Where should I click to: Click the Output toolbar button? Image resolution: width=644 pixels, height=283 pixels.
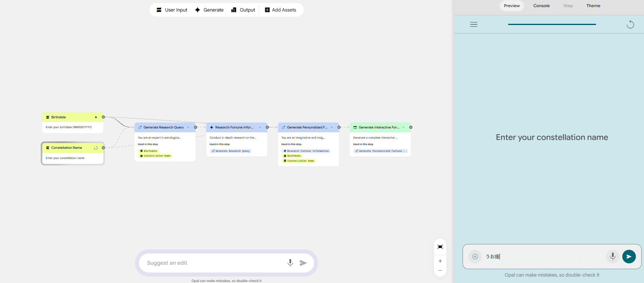[x=243, y=10]
